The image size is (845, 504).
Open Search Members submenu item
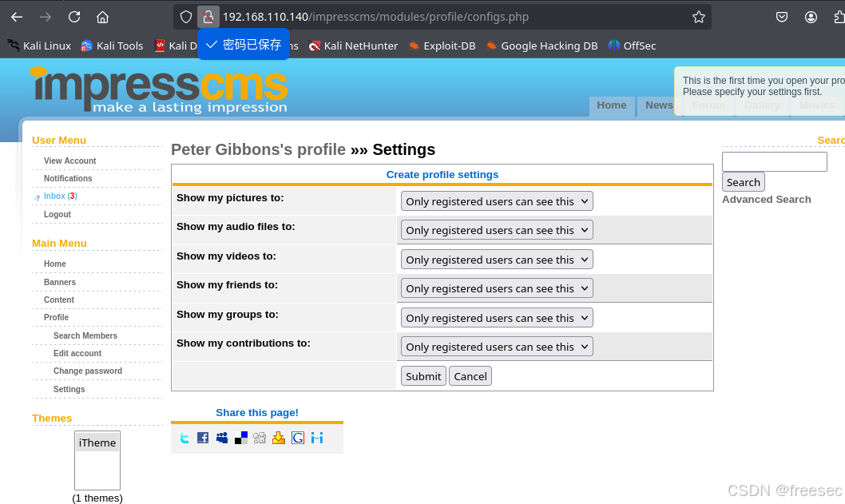85,335
